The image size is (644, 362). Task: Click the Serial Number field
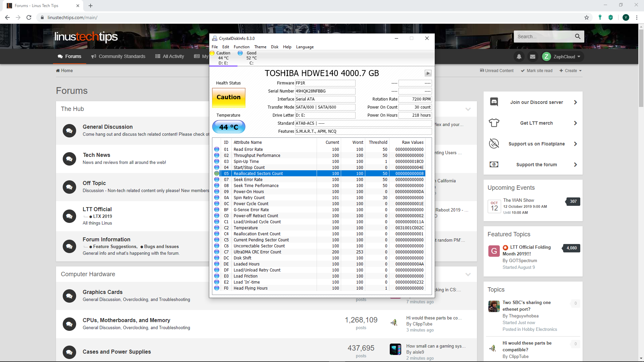tap(325, 91)
